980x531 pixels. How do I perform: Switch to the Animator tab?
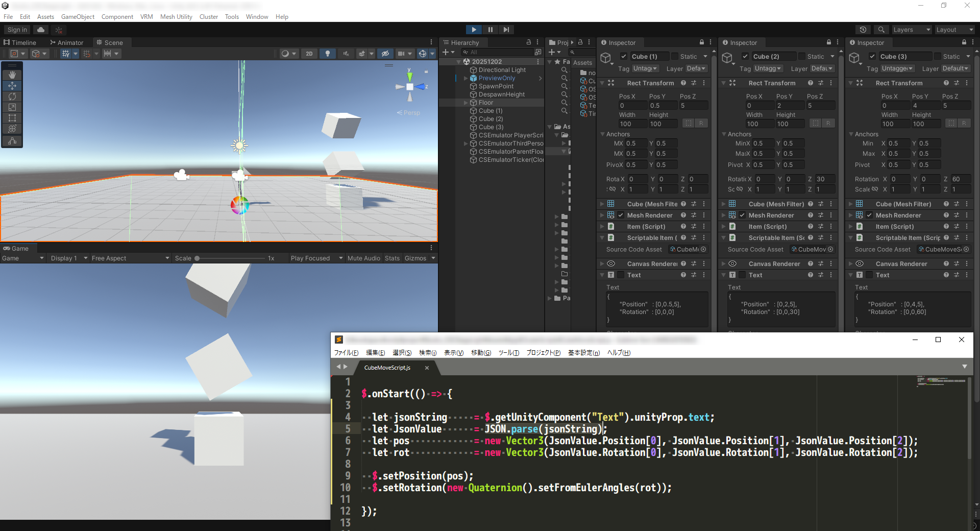point(66,42)
